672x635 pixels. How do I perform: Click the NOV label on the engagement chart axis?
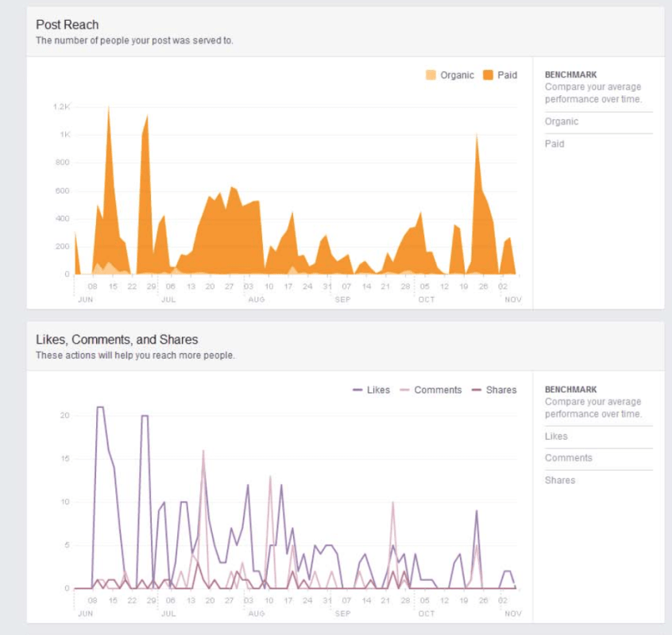click(513, 614)
